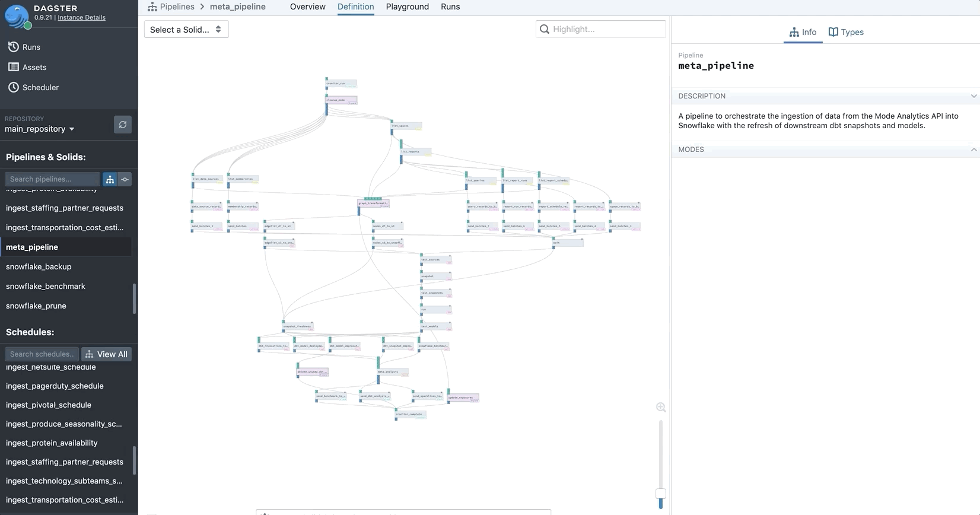Screen dimensions: 980x515
Task: Select the snowflake_benchmark pipeline
Action: 46,286
